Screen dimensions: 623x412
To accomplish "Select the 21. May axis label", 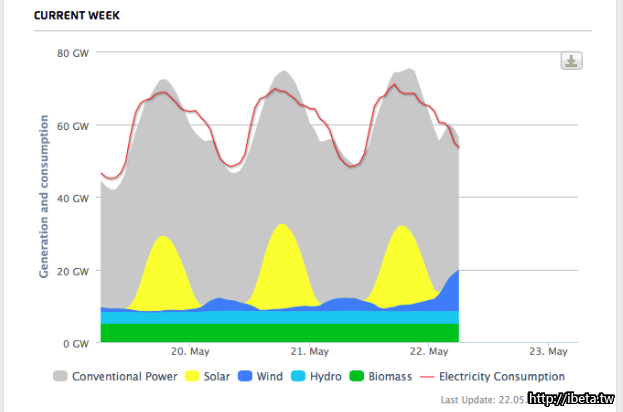I will (x=309, y=352).
